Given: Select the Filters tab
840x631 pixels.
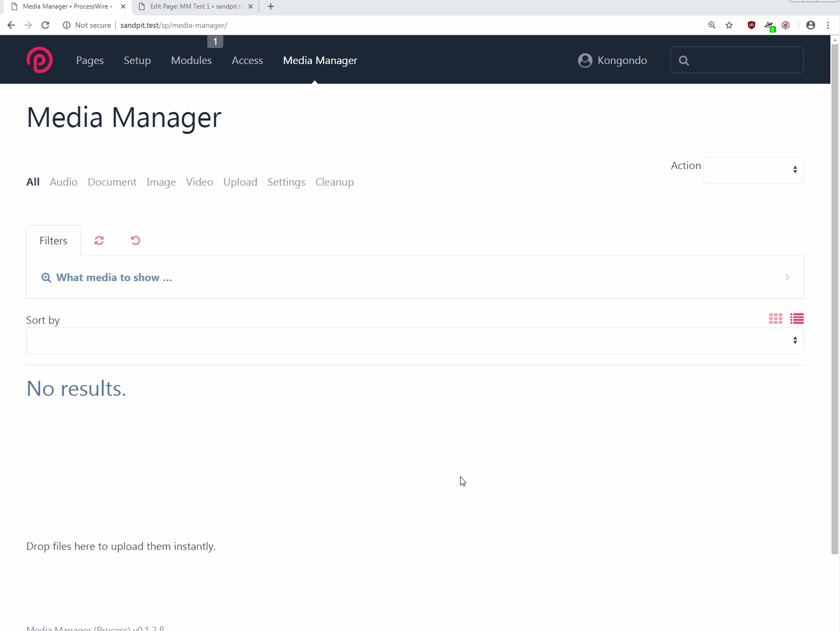Looking at the screenshot, I should click(53, 241).
